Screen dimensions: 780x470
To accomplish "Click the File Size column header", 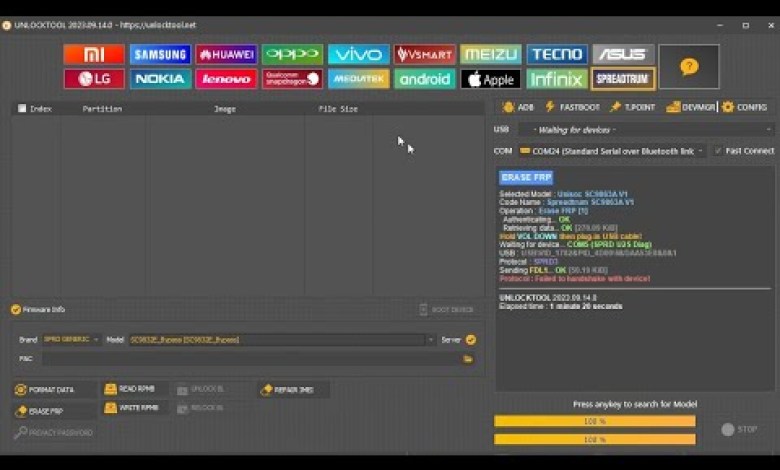I will pos(338,108).
